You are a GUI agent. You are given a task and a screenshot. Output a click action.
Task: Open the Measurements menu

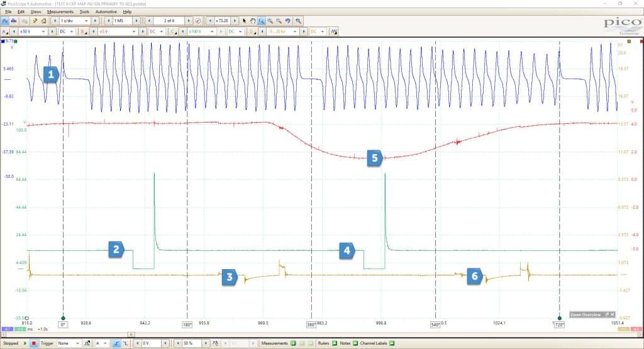60,11
